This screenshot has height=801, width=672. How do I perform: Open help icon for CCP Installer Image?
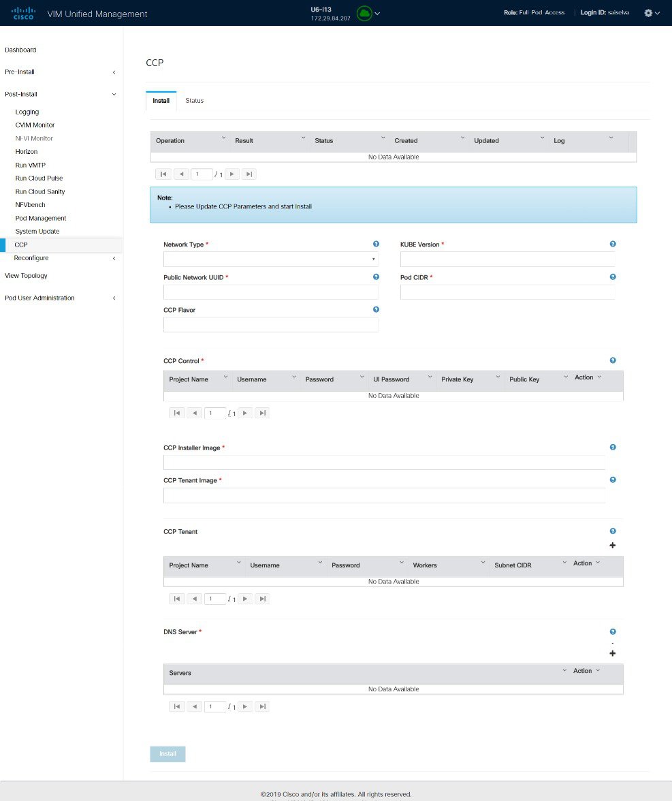613,447
